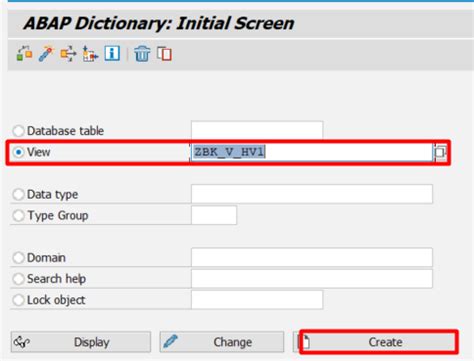Choose the Data type radio button

tap(18, 194)
